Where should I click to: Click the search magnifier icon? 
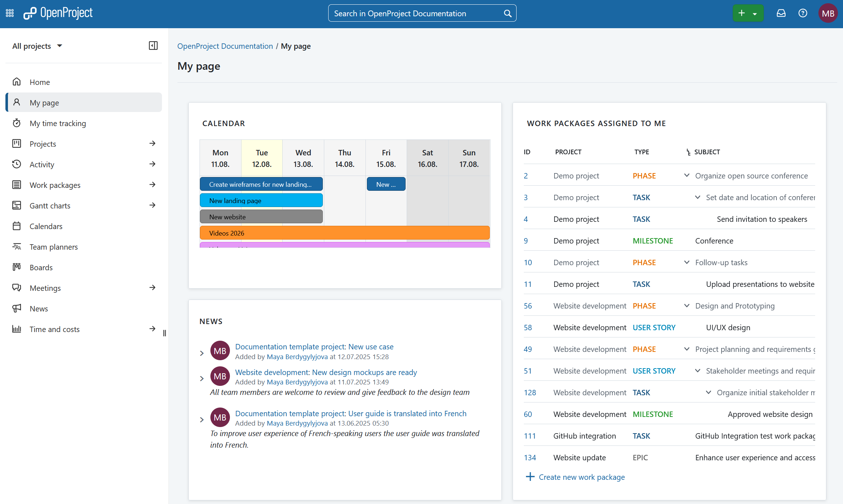coord(508,13)
